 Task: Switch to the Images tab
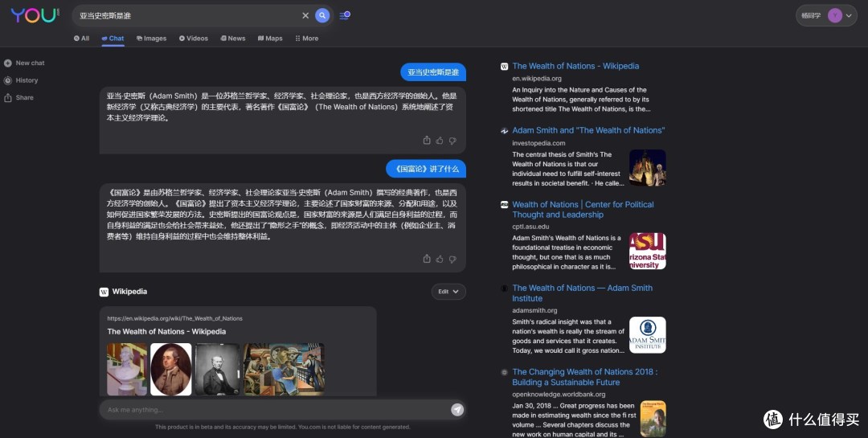click(152, 39)
